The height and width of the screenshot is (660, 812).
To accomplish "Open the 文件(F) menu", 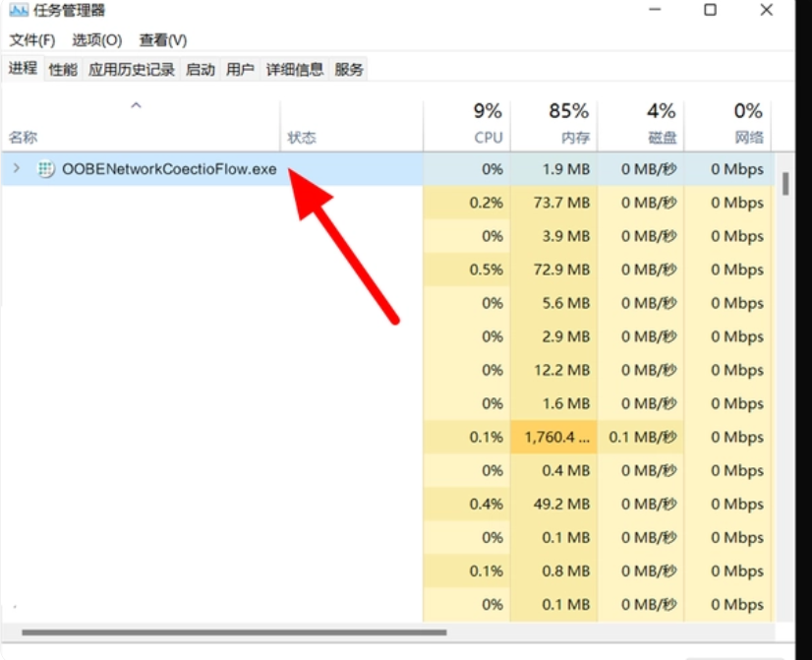I will tap(32, 40).
